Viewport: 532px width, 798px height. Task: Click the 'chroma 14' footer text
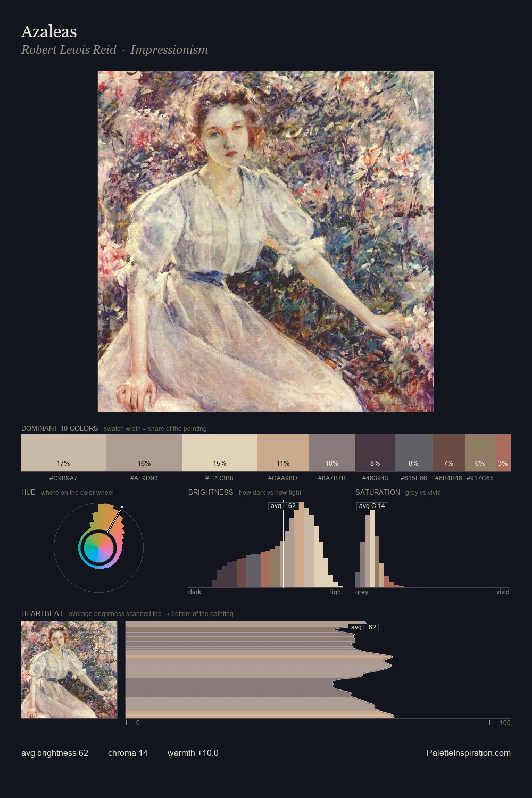click(128, 753)
